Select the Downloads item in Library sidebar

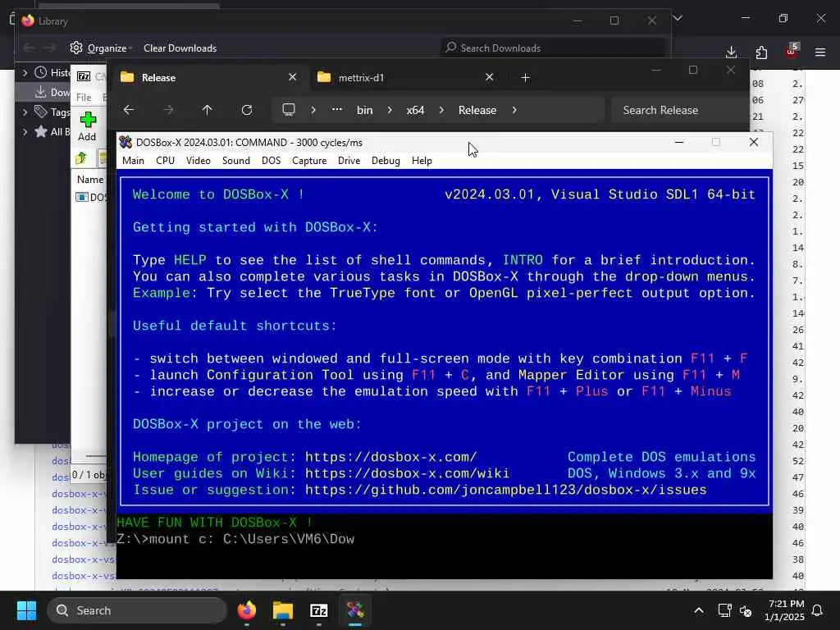click(52, 92)
